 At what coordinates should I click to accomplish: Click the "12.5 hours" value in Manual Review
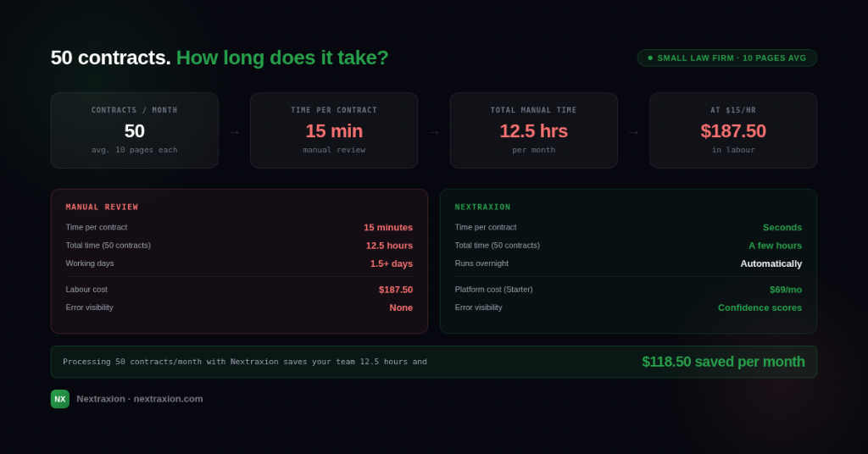coord(389,246)
